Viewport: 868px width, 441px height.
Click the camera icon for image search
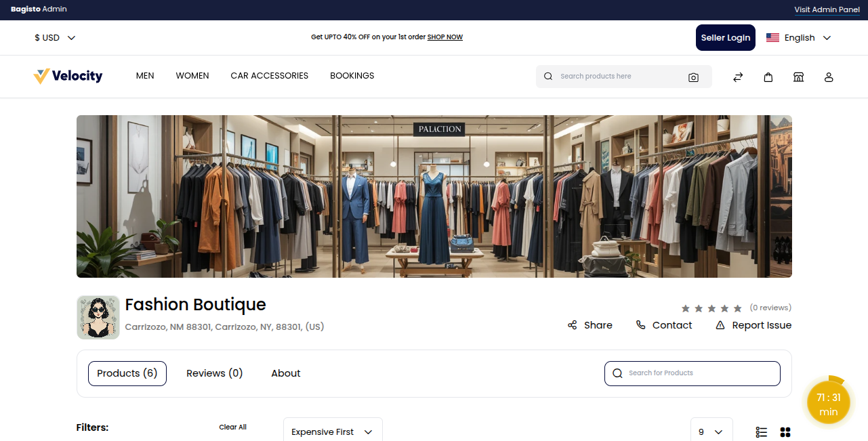(693, 77)
